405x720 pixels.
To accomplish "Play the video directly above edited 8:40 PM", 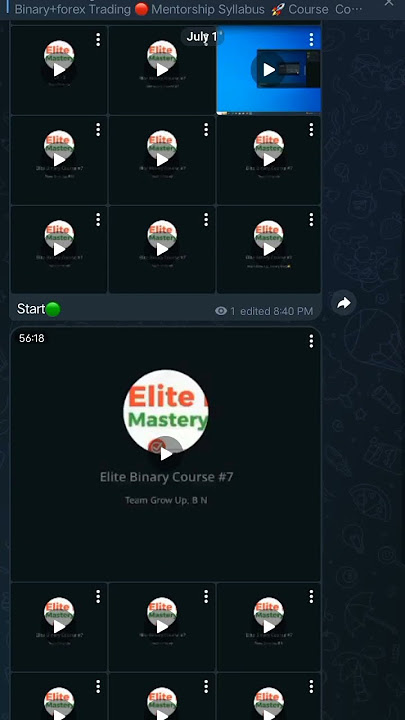I will (269, 249).
